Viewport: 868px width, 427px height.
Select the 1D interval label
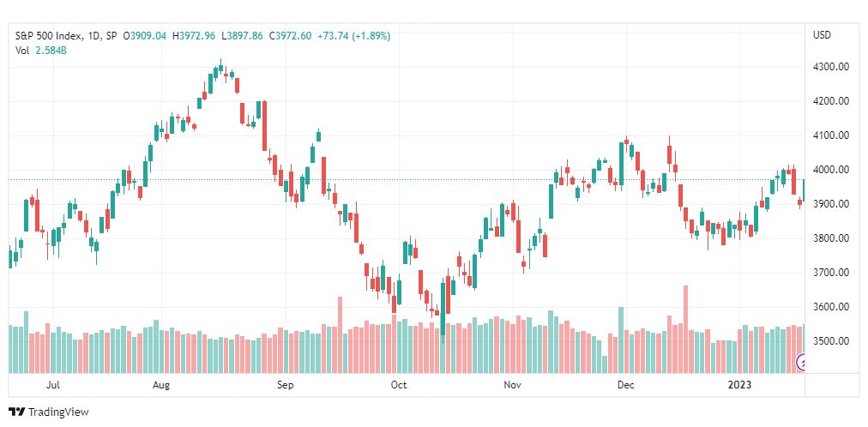click(x=93, y=36)
